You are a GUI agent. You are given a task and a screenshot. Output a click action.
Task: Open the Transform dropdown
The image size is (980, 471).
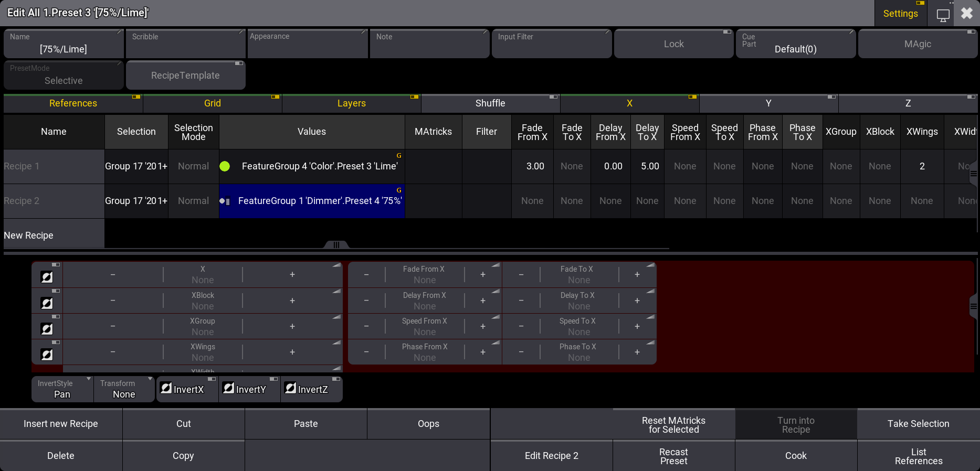click(124, 389)
